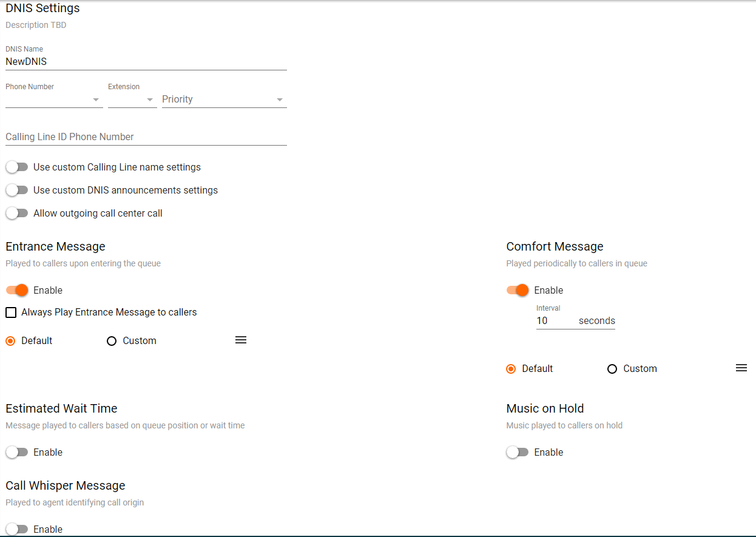Open the Phone Number dropdown
756x537 pixels.
pyautogui.click(x=53, y=100)
